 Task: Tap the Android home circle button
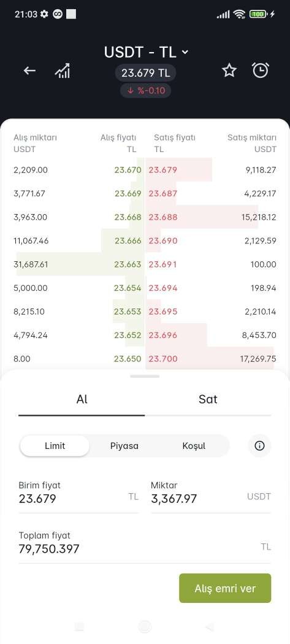pos(145,626)
